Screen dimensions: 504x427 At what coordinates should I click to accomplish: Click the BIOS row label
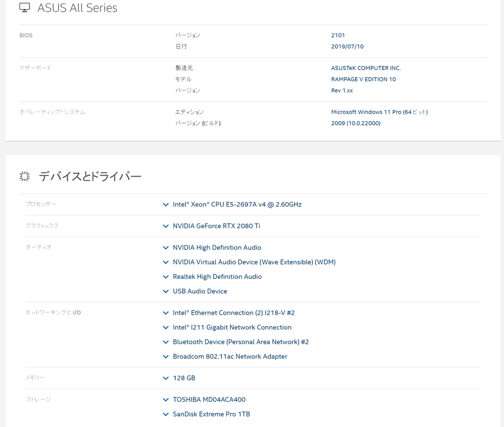26,35
